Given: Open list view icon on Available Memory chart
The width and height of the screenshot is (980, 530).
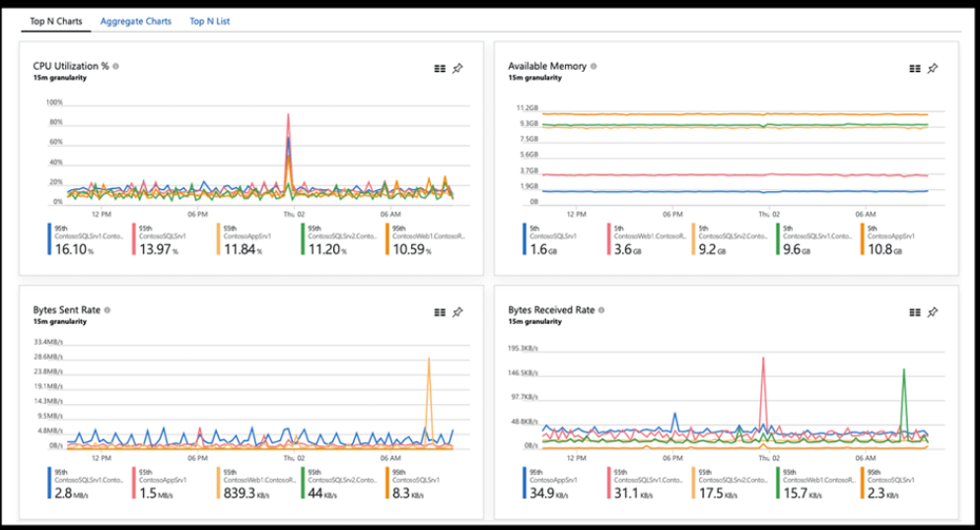Looking at the screenshot, I should tap(915, 69).
